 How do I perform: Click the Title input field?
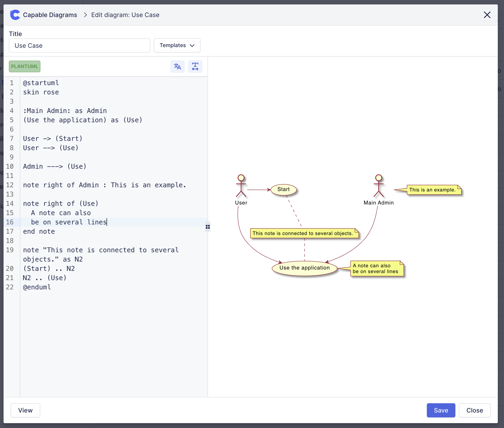[79, 46]
